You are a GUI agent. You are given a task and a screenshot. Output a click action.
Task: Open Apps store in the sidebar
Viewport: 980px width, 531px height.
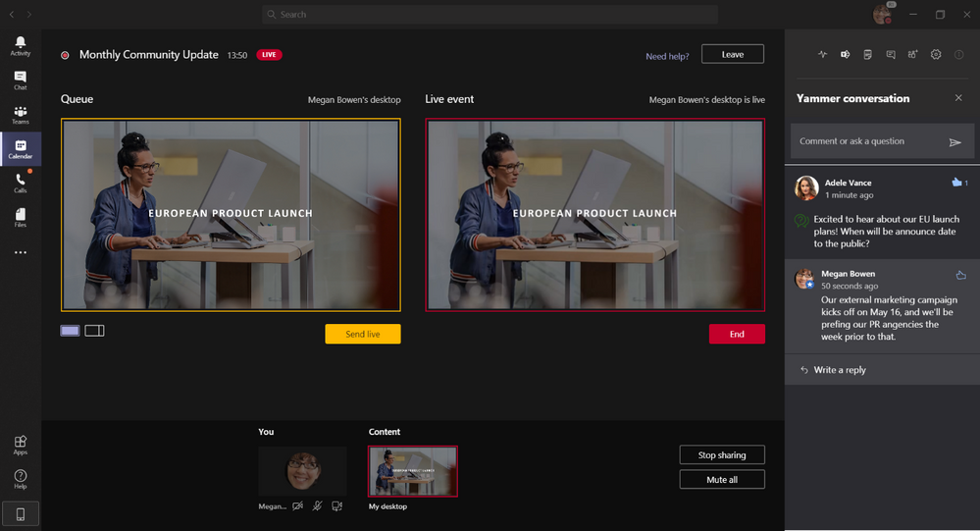[x=20, y=446]
